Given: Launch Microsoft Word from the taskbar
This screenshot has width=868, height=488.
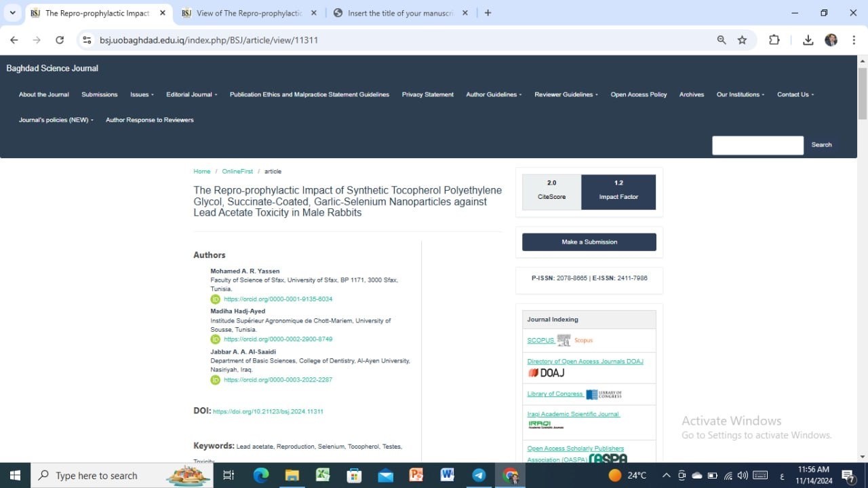Looking at the screenshot, I should 447,475.
